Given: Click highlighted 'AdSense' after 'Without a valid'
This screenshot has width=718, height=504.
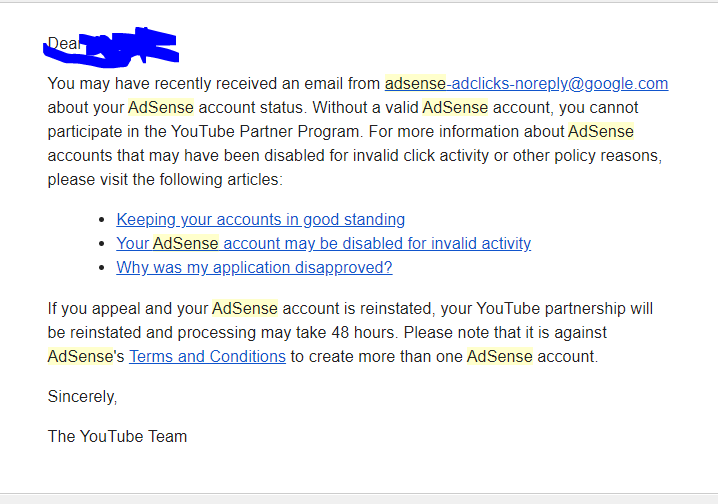Looking at the screenshot, I should (x=455, y=108).
